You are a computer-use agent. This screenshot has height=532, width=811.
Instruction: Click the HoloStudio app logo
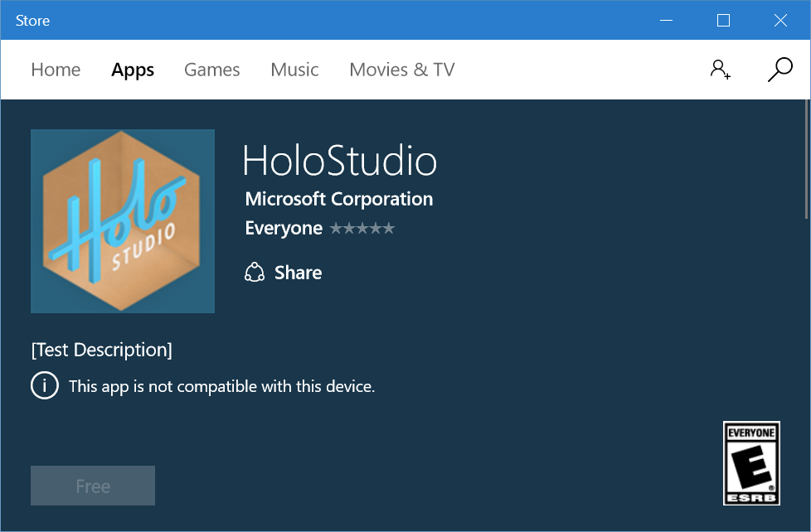(x=123, y=221)
